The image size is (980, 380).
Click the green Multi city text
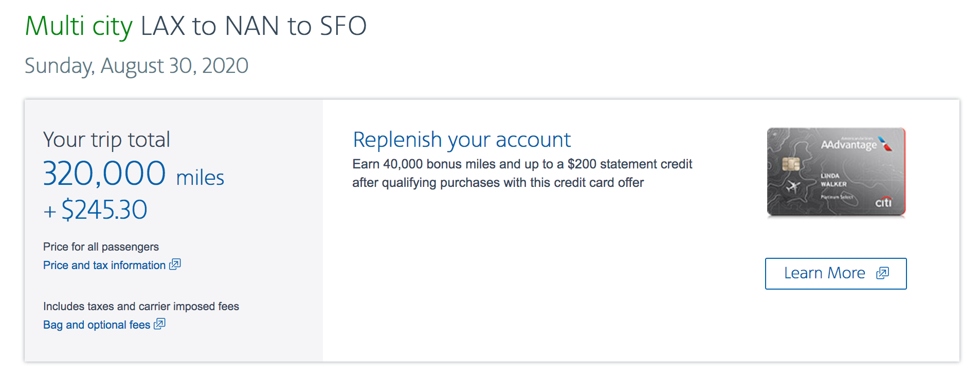79,26
